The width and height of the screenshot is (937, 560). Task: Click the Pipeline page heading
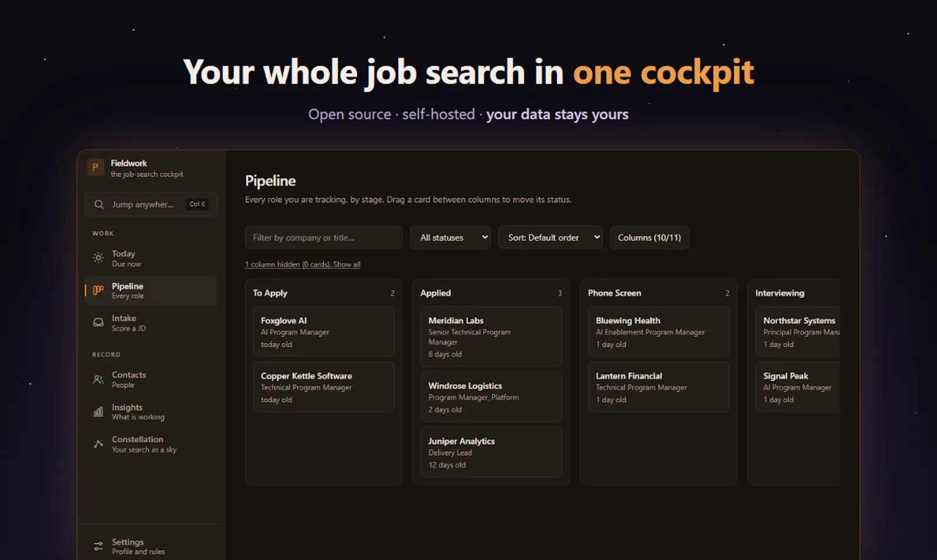tap(271, 181)
